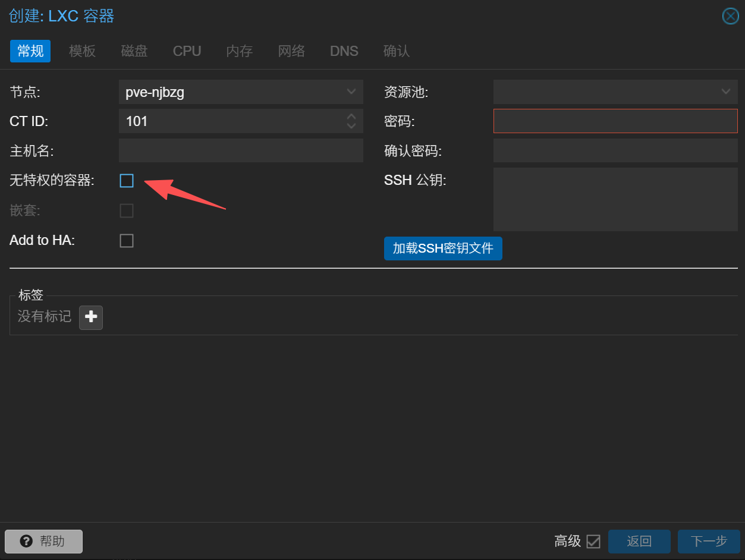
Task: Focus the 主机名 hostname input field
Action: pyautogui.click(x=241, y=151)
